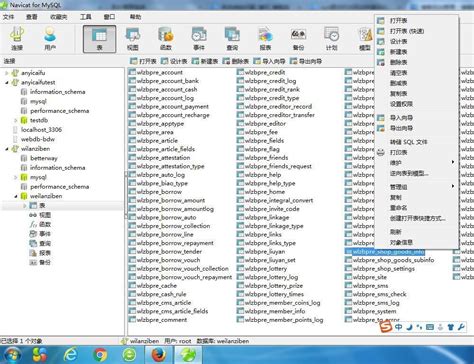This screenshot has height=364, width=474.
Task: Open 管理组 submenu in context menu
Action: [417, 187]
